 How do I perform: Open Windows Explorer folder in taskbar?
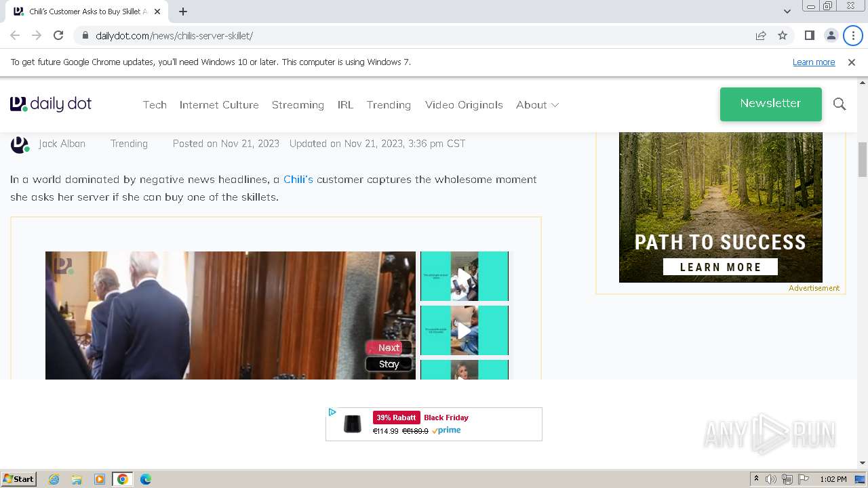[x=77, y=479]
